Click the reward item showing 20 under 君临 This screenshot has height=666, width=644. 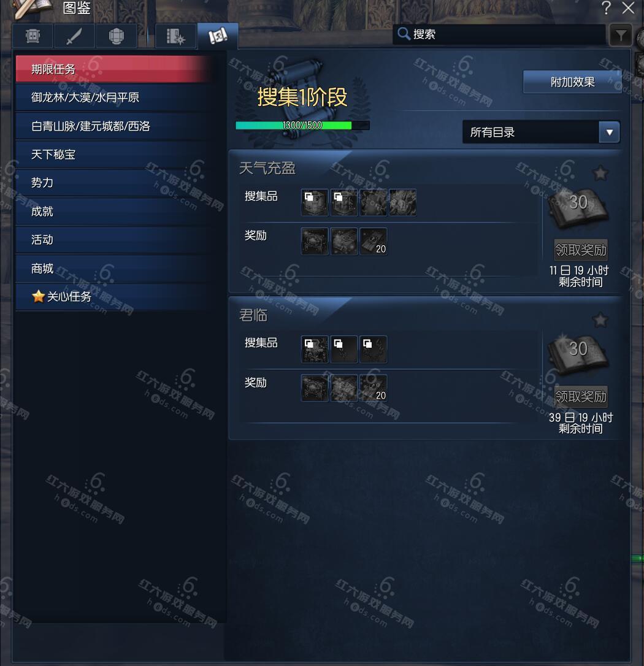374,388
